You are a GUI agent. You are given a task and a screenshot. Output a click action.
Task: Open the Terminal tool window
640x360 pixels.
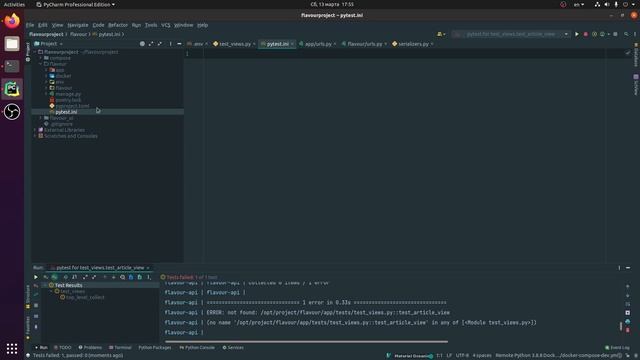pyautogui.click(x=120, y=348)
